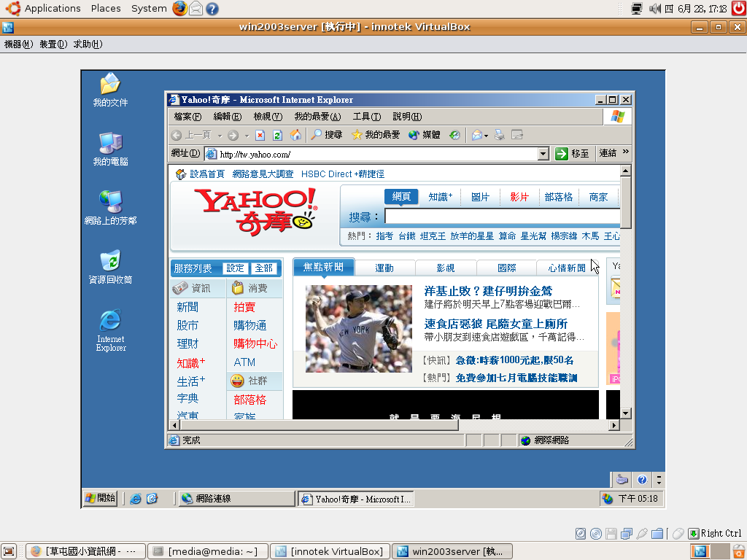Viewport: 747px width, 560px height.
Task: Click the VirtualBox network status icon
Action: coord(627,534)
